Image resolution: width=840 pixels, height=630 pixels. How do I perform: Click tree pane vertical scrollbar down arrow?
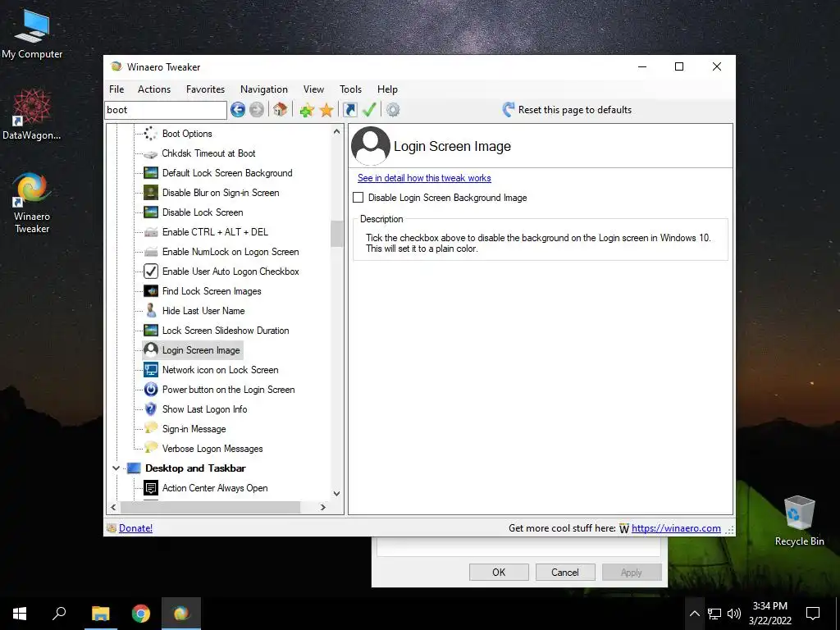(336, 493)
